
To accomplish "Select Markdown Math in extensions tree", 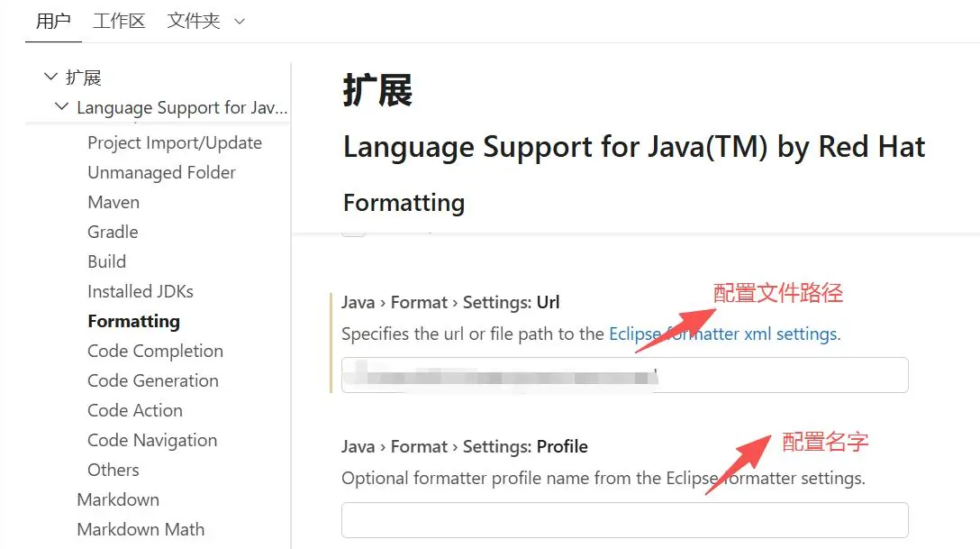I will [141, 529].
